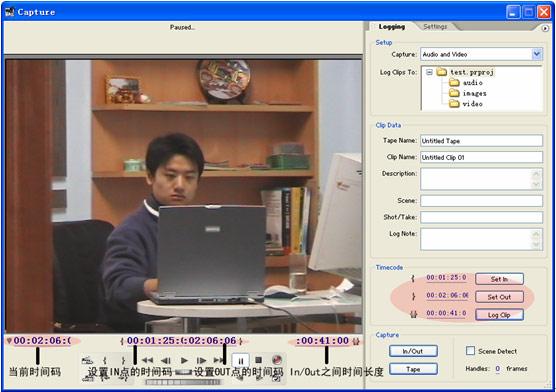Click the duration icon right of :00:41:00 below preview

[356, 341]
